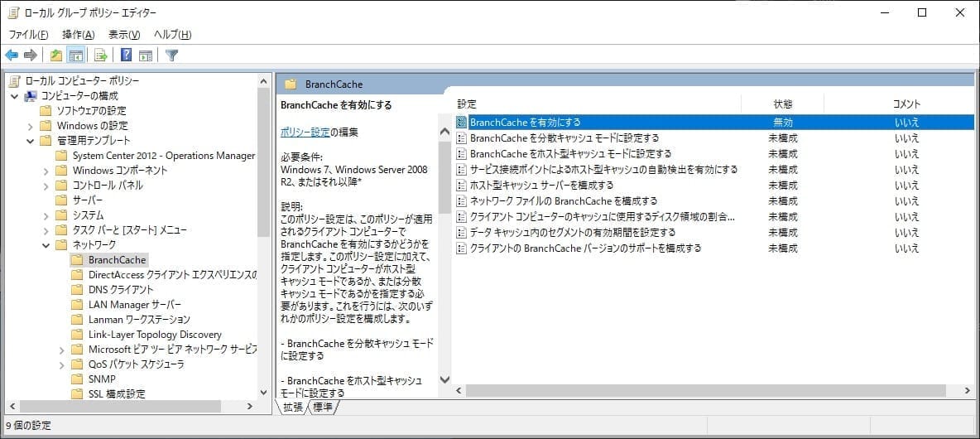The width and height of the screenshot is (980, 439).
Task: Click the folder icon next to ソフトウェアの設定
Action: pos(46,111)
